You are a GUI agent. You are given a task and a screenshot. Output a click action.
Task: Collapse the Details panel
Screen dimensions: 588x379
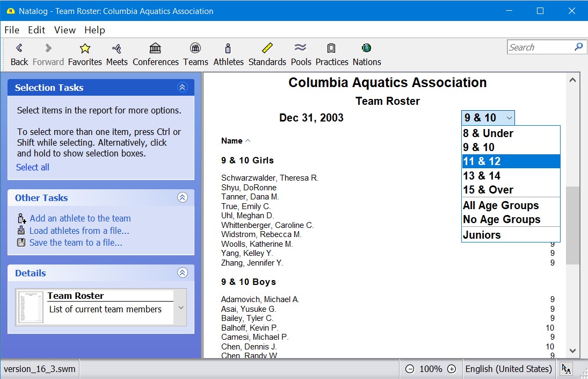(x=183, y=273)
